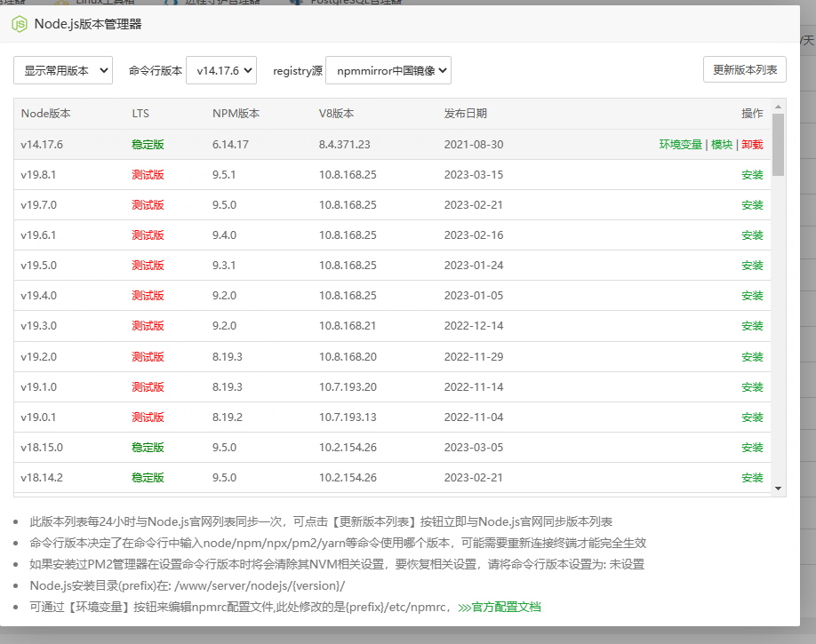Click NPM version 9.4.0 cell
The image size is (816, 644).
pyautogui.click(x=224, y=235)
